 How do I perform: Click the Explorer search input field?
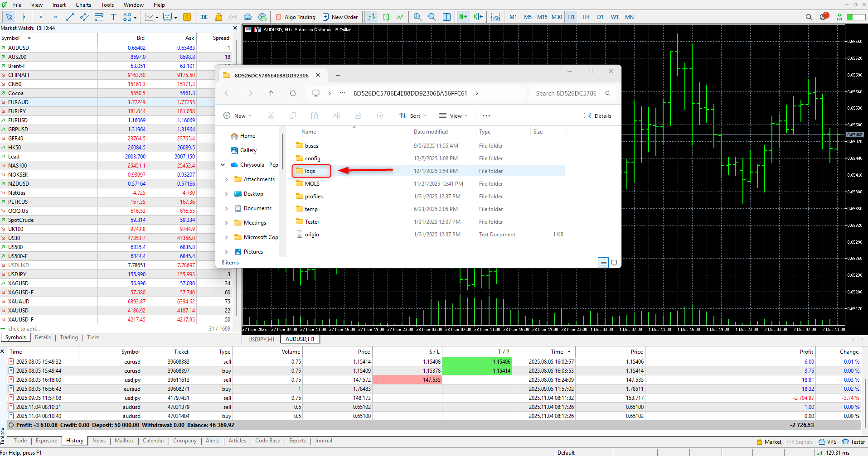[x=566, y=93]
